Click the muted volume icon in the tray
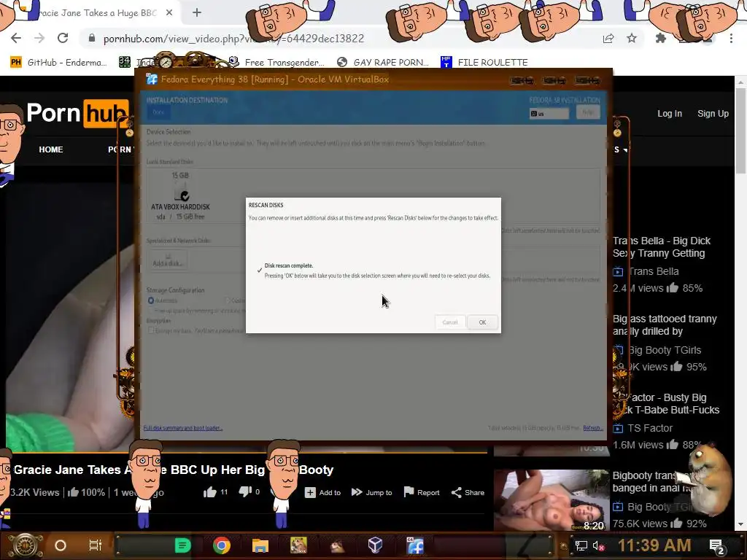Screen dimensions: 747x560 pos(598,545)
